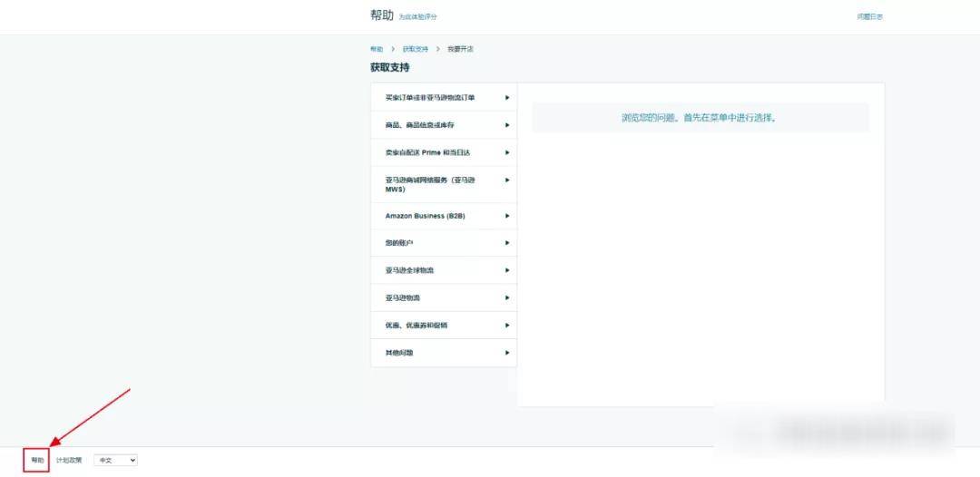
Task: Expand the 其他问题 row arrow
Action: click(x=507, y=353)
